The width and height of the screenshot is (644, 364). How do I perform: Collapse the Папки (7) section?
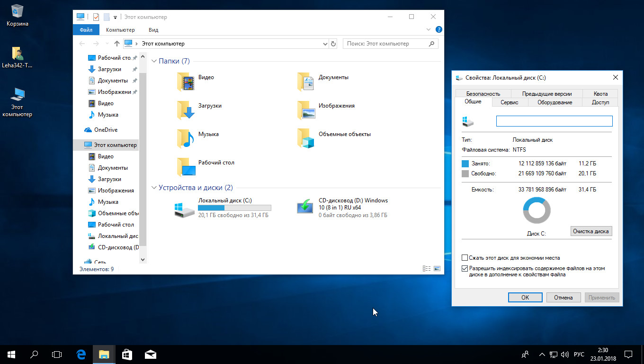click(x=154, y=61)
